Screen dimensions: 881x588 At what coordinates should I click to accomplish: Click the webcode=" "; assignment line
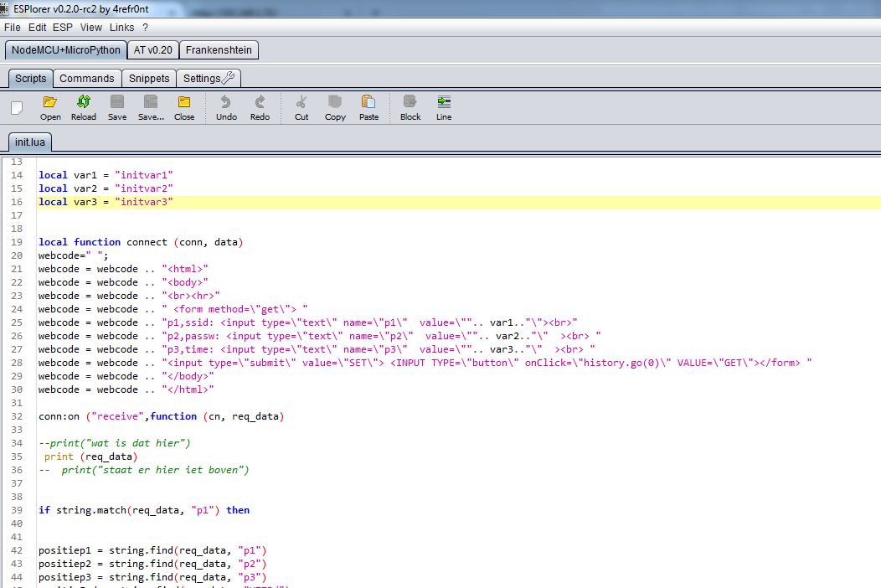coord(73,255)
